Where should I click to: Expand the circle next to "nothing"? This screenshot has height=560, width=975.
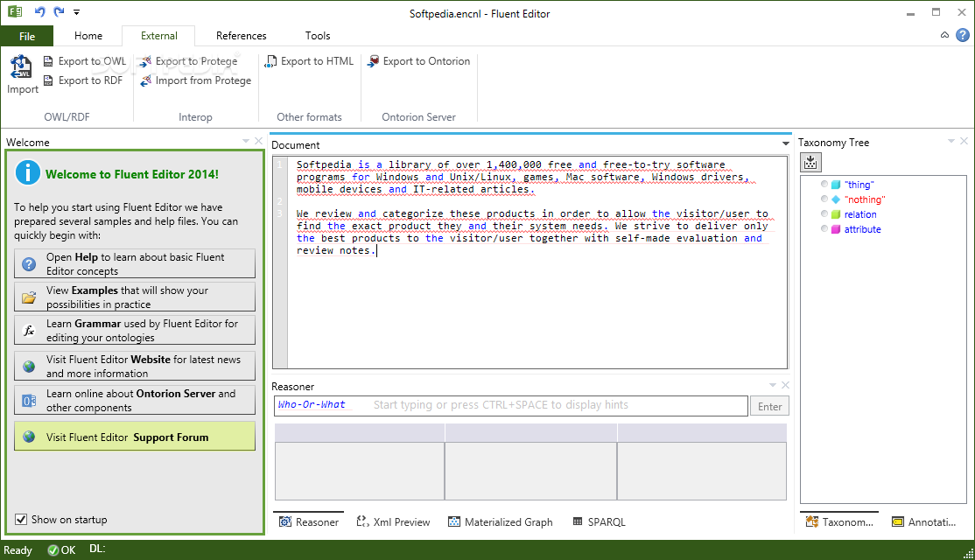click(824, 199)
